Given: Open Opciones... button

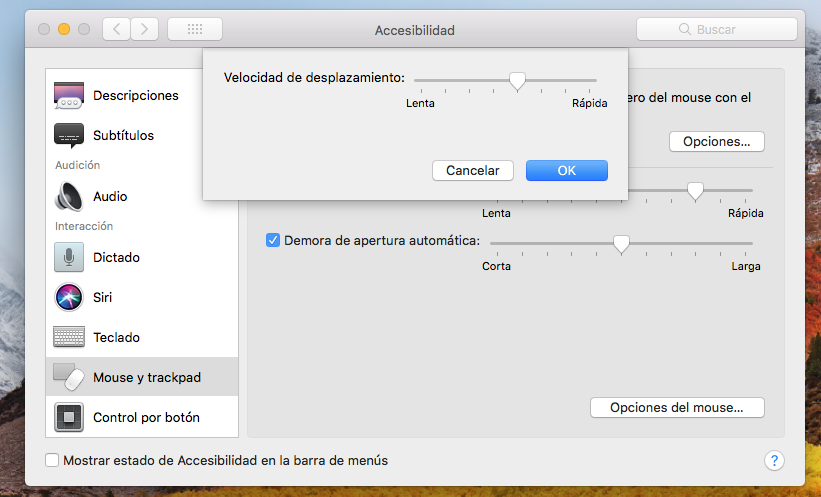Looking at the screenshot, I should [x=716, y=142].
